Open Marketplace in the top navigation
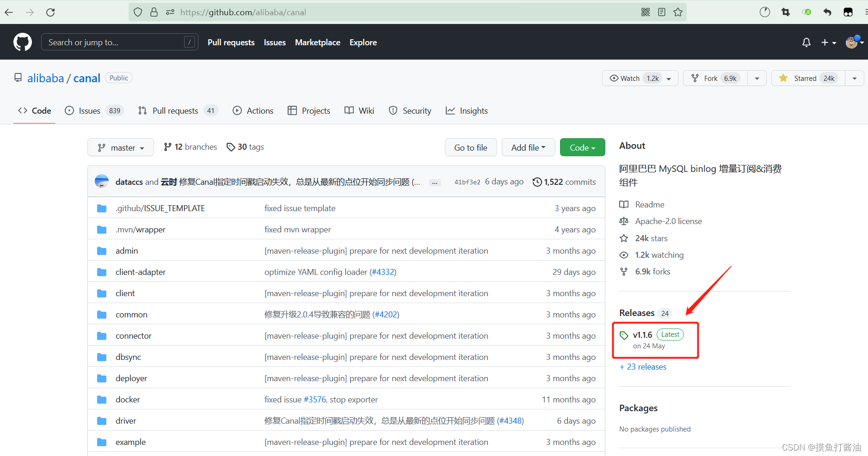 (318, 43)
